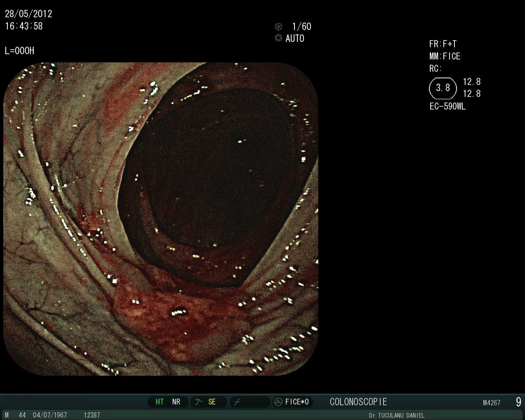Click the yellow SE indicator
Screen dimensions: 525x420
212,402
